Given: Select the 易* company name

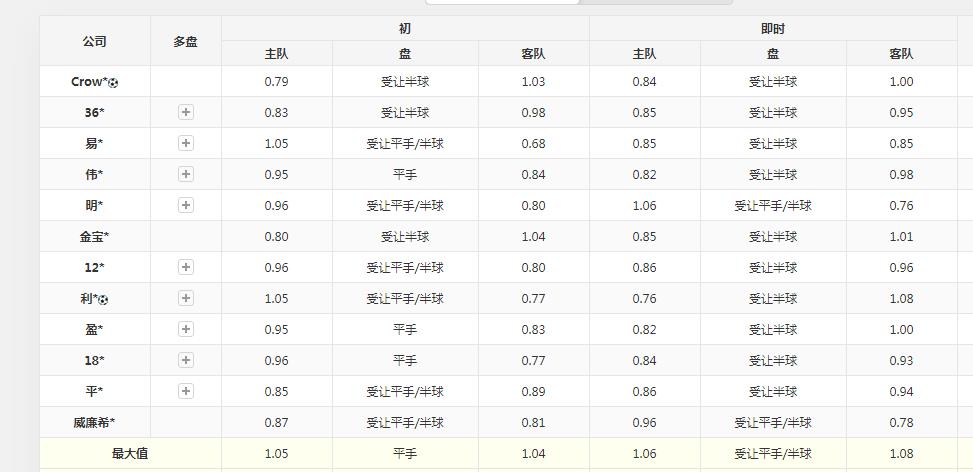Looking at the screenshot, I should coord(94,143).
